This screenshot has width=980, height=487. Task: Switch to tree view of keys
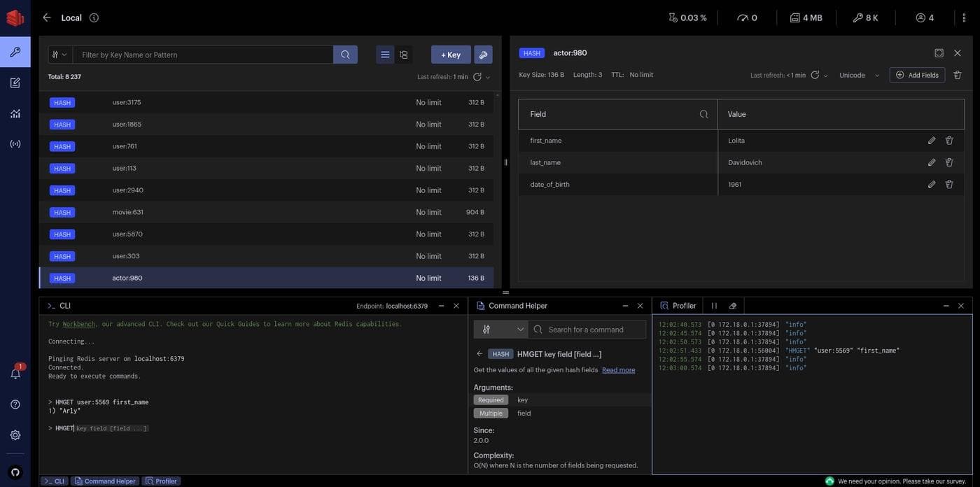tap(404, 55)
